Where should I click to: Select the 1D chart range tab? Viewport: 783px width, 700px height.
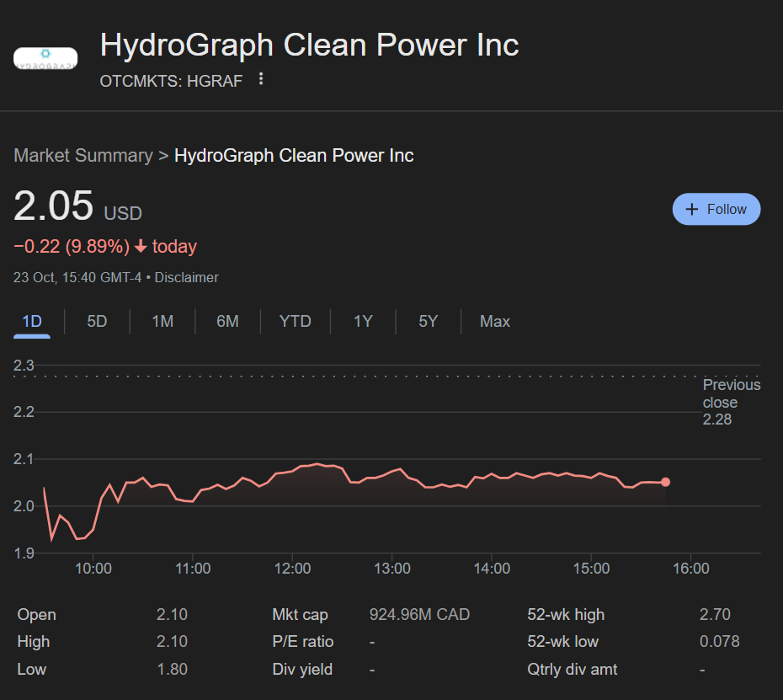point(32,321)
